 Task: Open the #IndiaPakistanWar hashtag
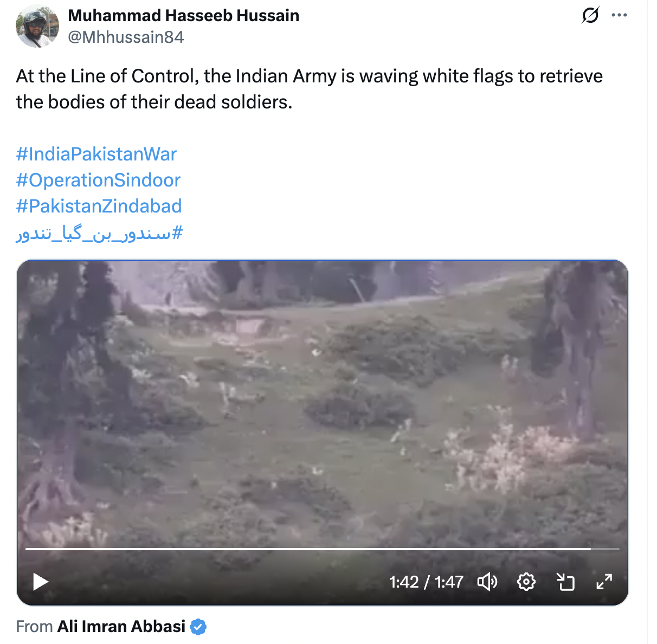pos(96,154)
